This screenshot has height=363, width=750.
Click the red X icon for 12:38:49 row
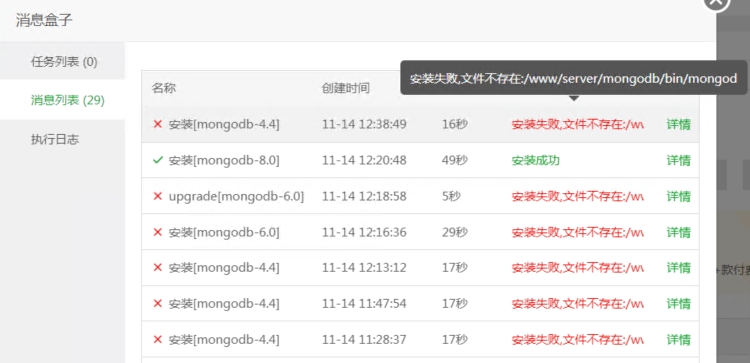coord(157,124)
